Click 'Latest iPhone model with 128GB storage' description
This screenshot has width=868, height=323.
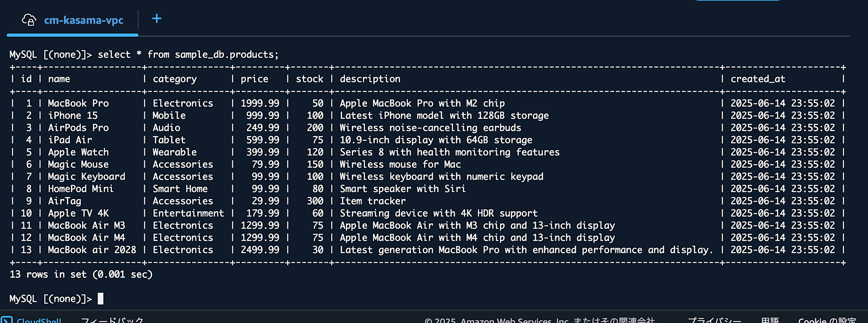pyautogui.click(x=444, y=115)
